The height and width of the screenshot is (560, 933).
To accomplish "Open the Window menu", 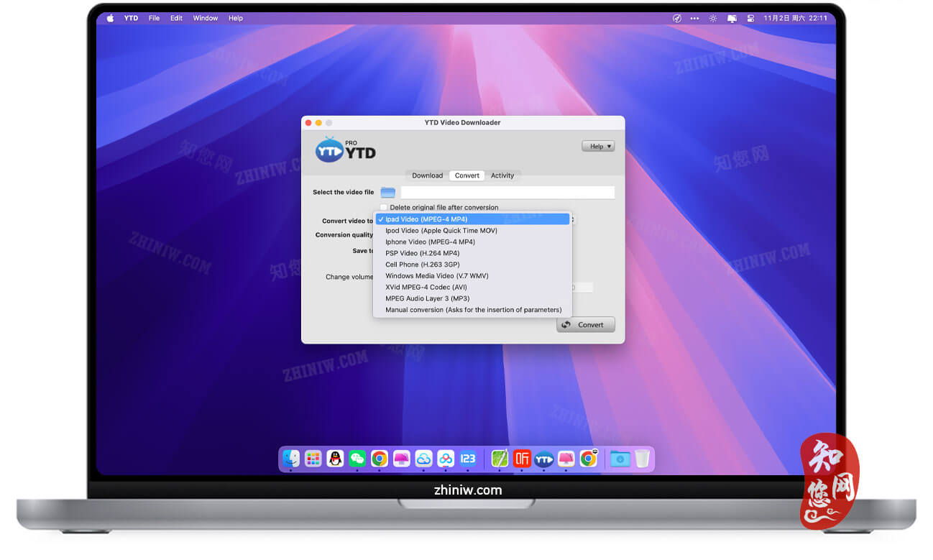I will [206, 18].
